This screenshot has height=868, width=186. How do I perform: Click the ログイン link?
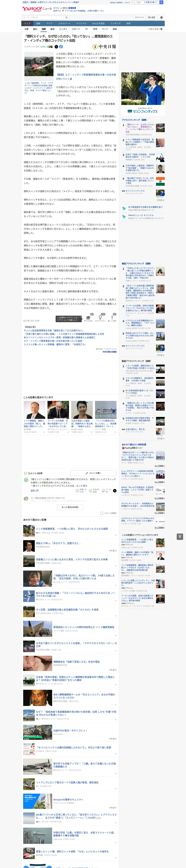click(57, 11)
